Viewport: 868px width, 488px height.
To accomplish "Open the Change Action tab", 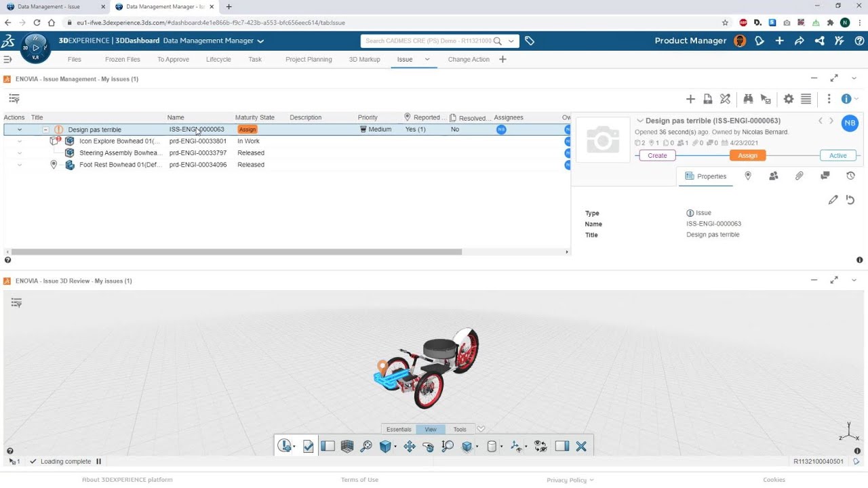I will point(469,59).
